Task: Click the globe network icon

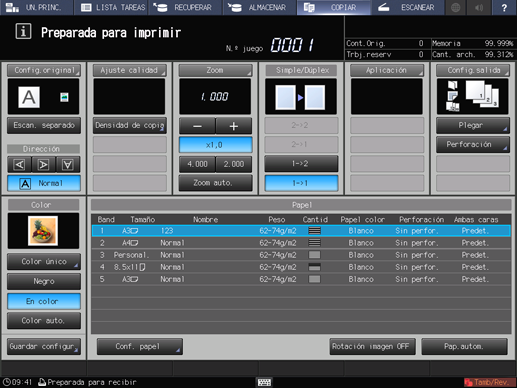Action: click(x=455, y=7)
